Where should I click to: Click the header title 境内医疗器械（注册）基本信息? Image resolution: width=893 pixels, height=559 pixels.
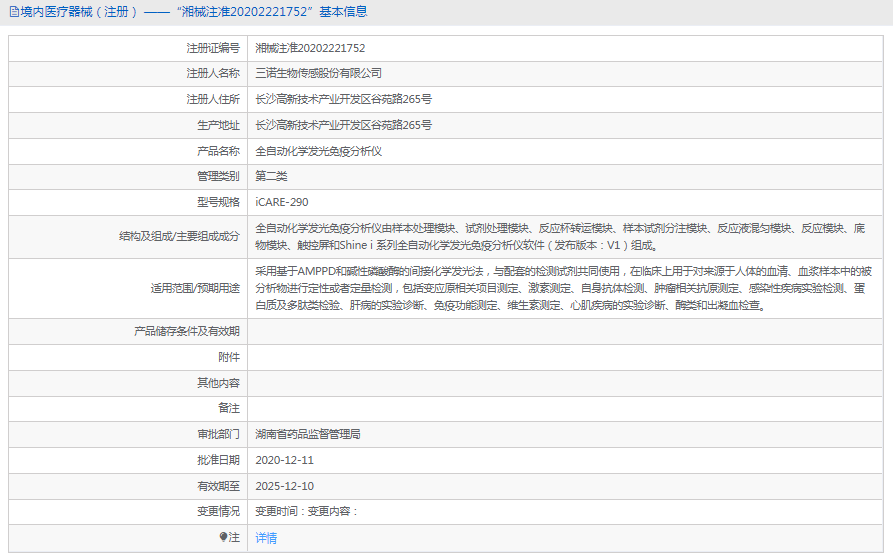[x=193, y=12]
